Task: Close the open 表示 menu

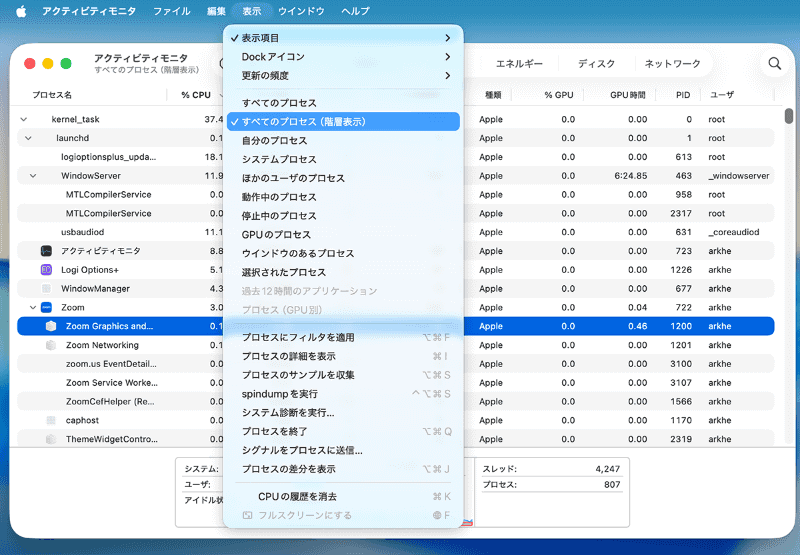Action: (252, 11)
